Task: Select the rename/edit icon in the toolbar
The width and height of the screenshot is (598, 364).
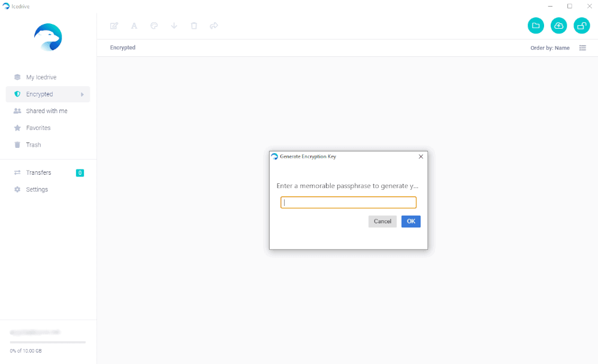Action: [x=114, y=26]
